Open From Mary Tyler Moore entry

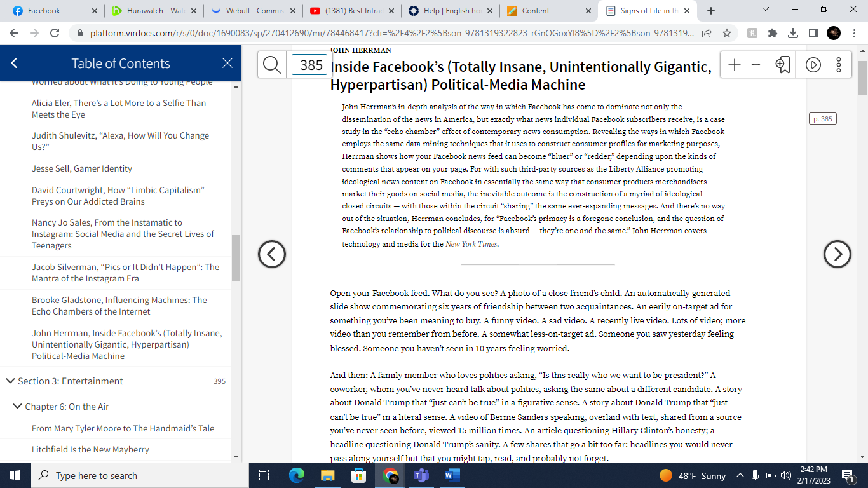click(123, 428)
